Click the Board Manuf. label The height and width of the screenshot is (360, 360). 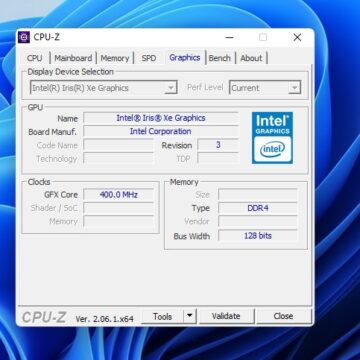52,132
